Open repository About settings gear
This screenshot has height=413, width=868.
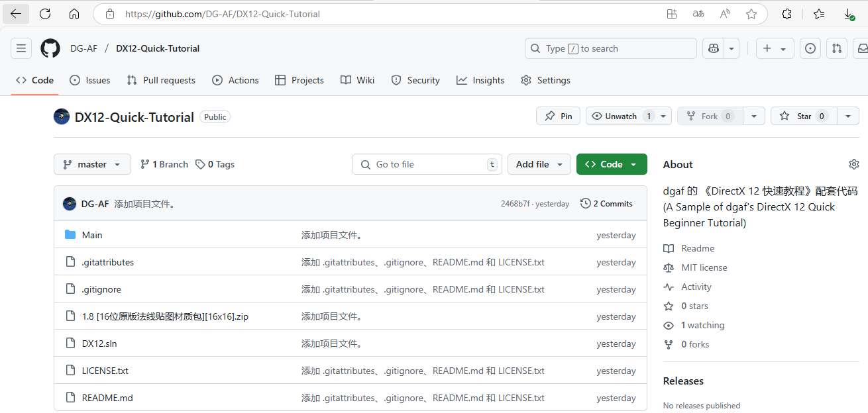(x=854, y=164)
